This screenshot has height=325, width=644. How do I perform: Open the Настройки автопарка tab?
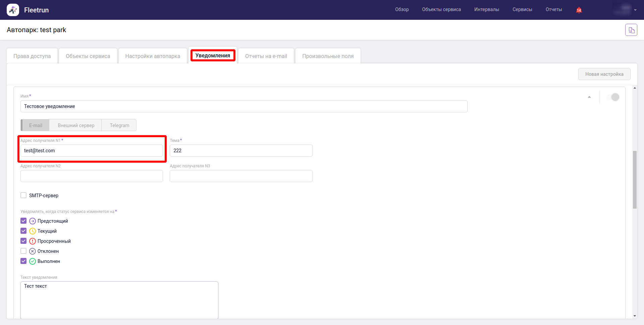[153, 56]
